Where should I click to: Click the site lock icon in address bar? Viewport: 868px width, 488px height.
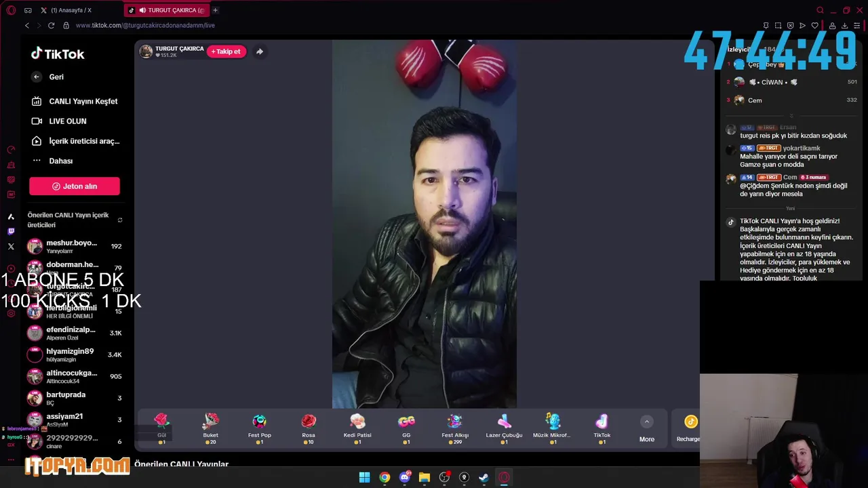coord(66,25)
